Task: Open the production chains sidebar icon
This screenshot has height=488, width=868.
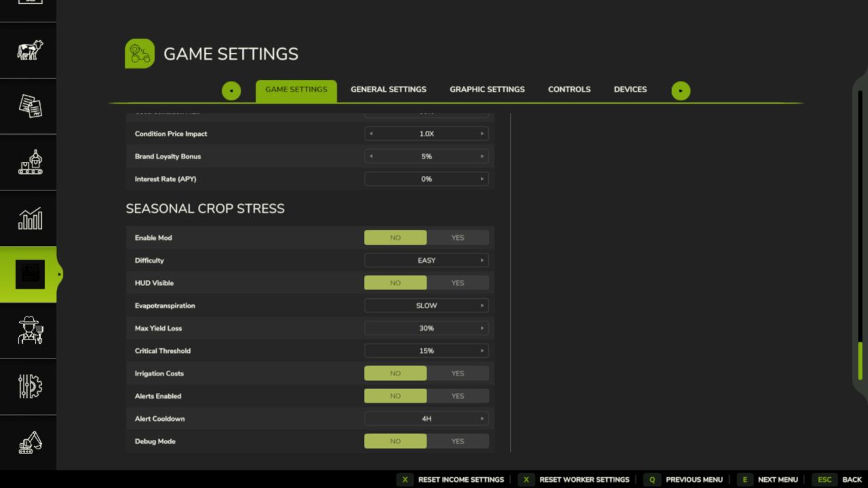Action: 28,162
